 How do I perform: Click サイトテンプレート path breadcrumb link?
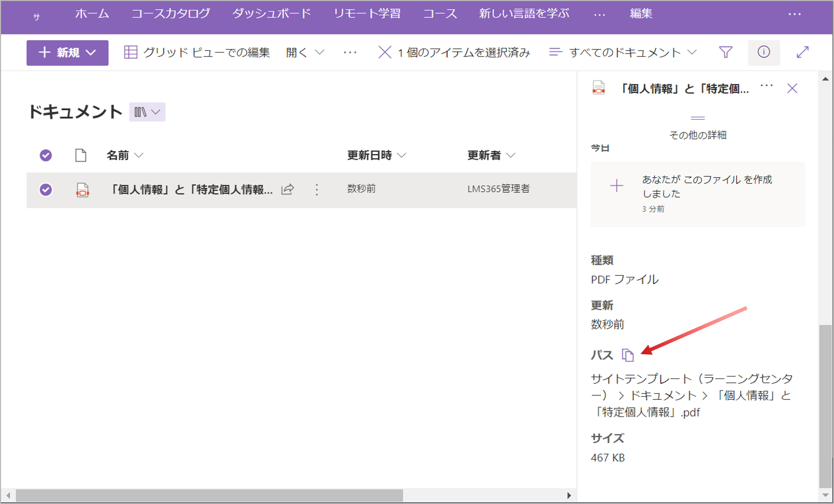click(x=692, y=387)
